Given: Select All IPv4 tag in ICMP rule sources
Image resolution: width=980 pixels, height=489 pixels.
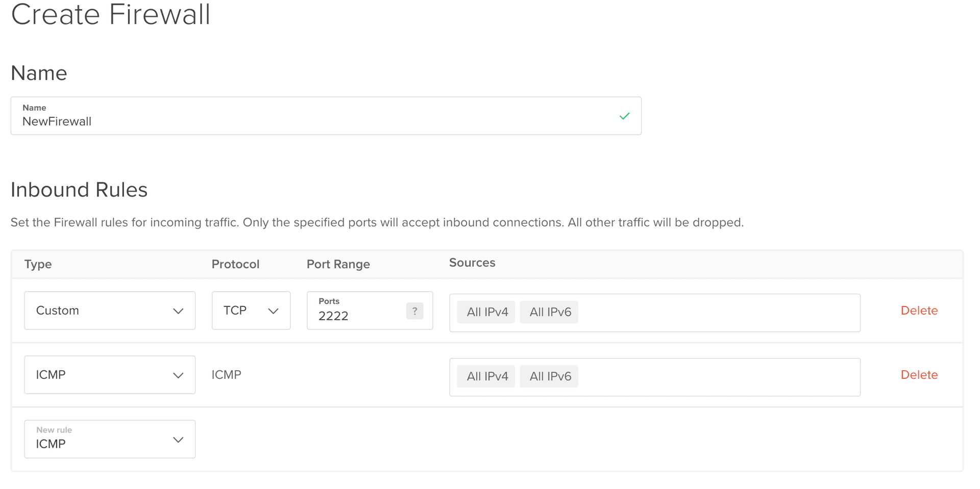Looking at the screenshot, I should [486, 376].
